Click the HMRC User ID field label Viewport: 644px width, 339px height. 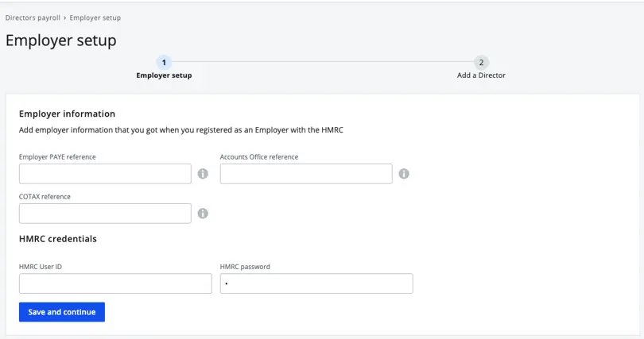pyautogui.click(x=41, y=267)
